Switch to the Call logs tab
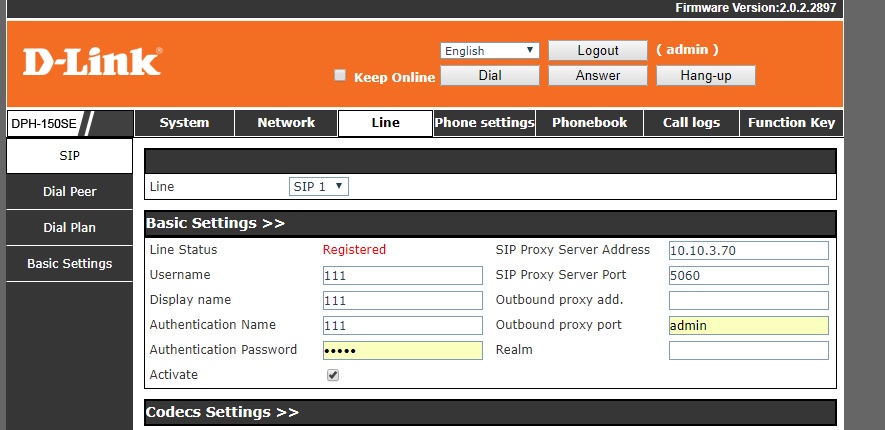The width and height of the screenshot is (885, 430). pyautogui.click(x=691, y=123)
